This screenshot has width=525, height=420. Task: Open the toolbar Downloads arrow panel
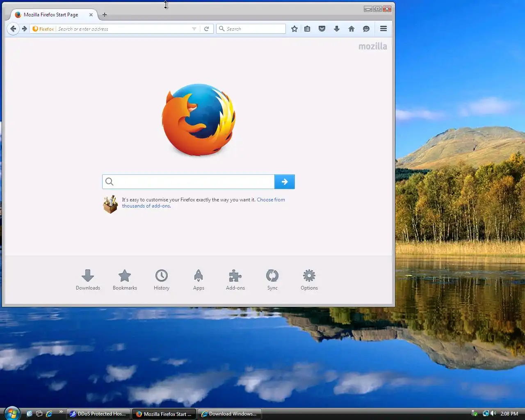pyautogui.click(x=337, y=29)
